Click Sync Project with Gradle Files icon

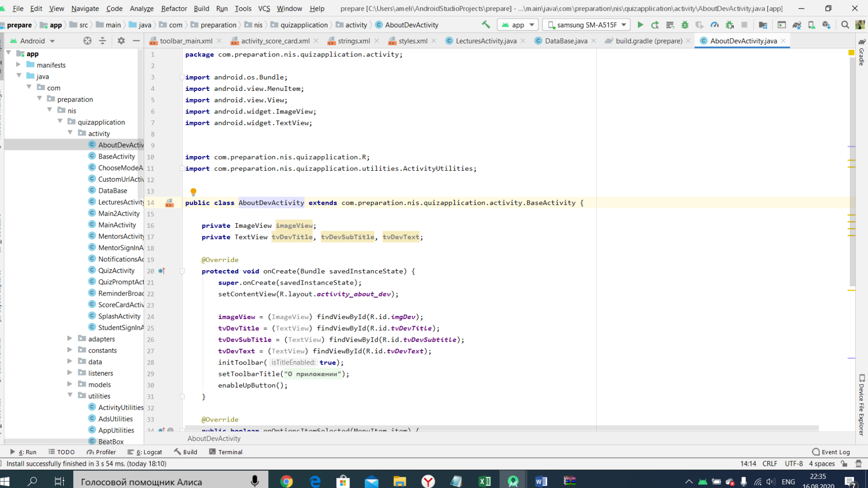[x=797, y=25]
